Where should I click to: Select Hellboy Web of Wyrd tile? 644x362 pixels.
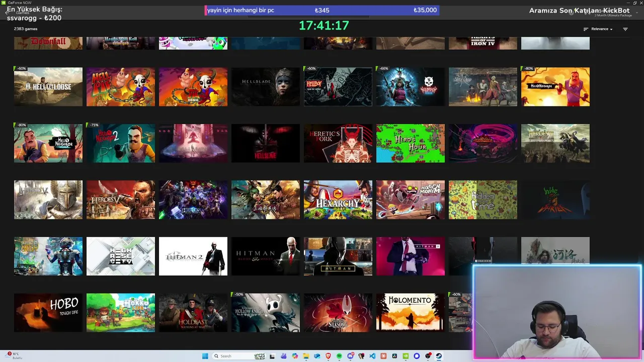click(338, 86)
